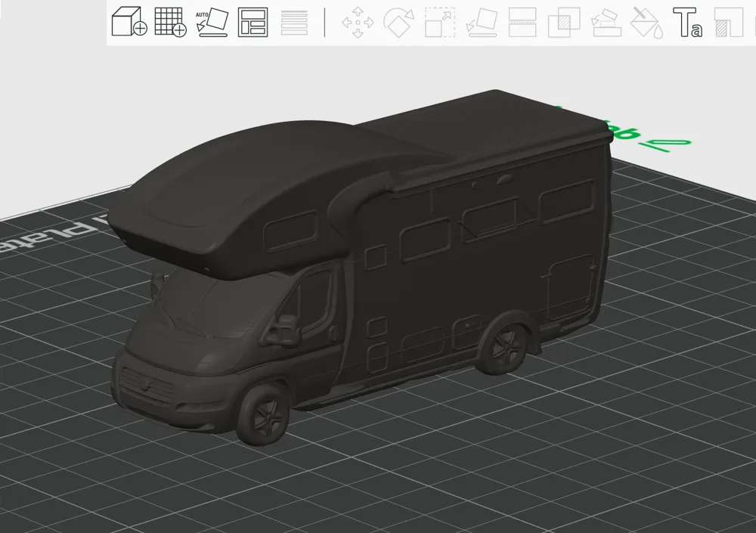This screenshot has width=756, height=533.
Task: Click the Add plate grid icon
Action: [170, 22]
